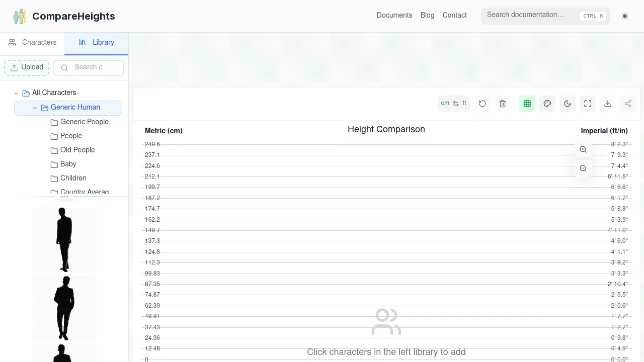Viewport: 644px width, 362px height.
Task: Click the Metric (cm) axis label
Action: pos(164,131)
